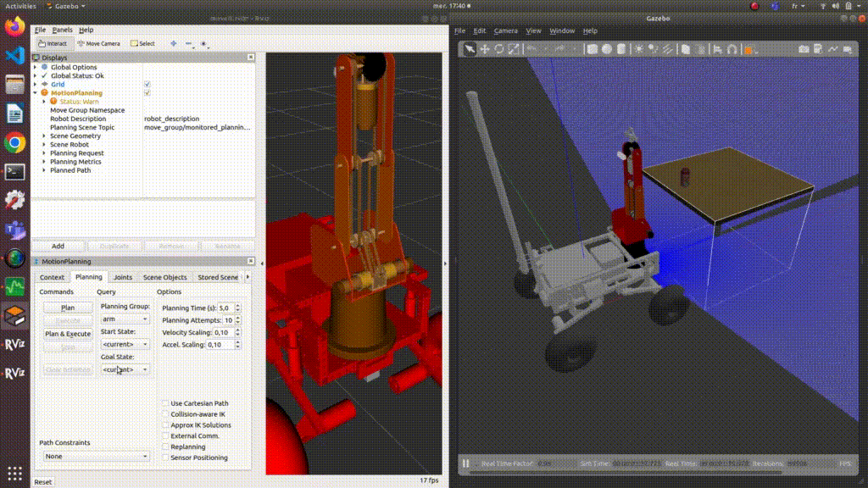Launch Google Chrome from the dock
The image size is (868, 488).
15,142
